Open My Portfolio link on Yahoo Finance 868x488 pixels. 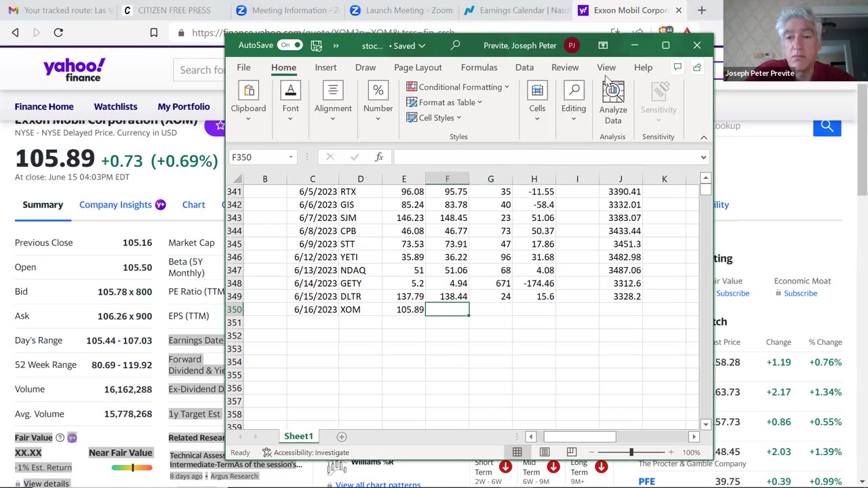[x=184, y=106]
